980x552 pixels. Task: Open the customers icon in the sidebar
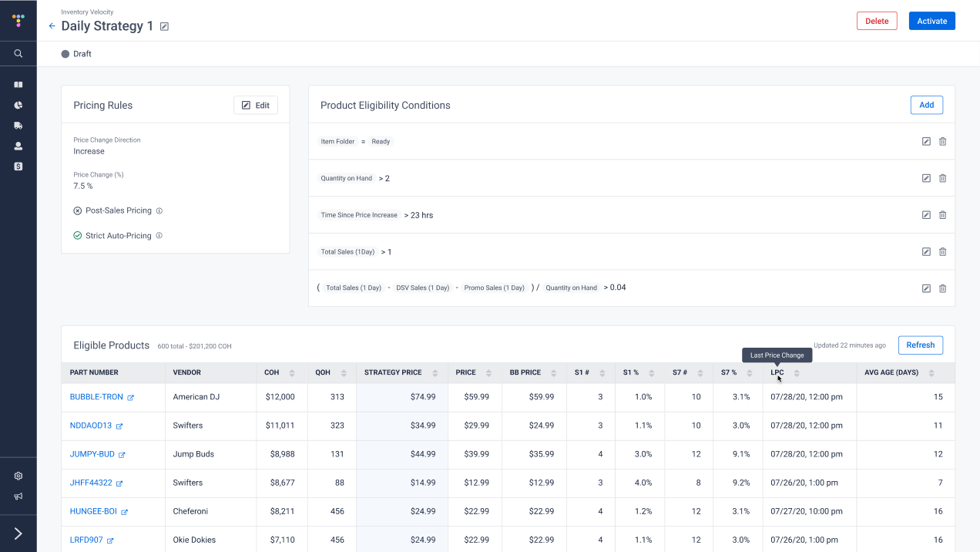click(18, 146)
